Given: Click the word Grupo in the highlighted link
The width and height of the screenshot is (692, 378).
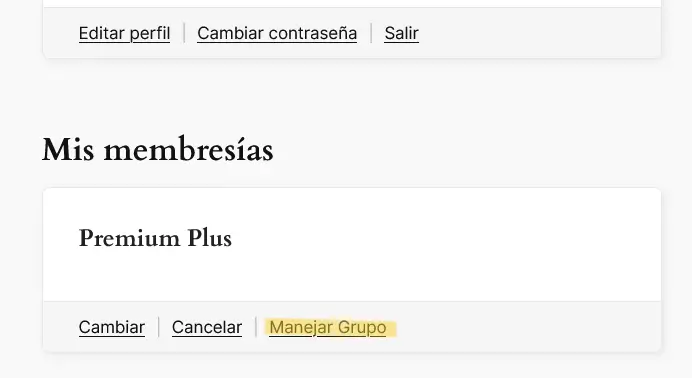Looking at the screenshot, I should click(362, 328).
